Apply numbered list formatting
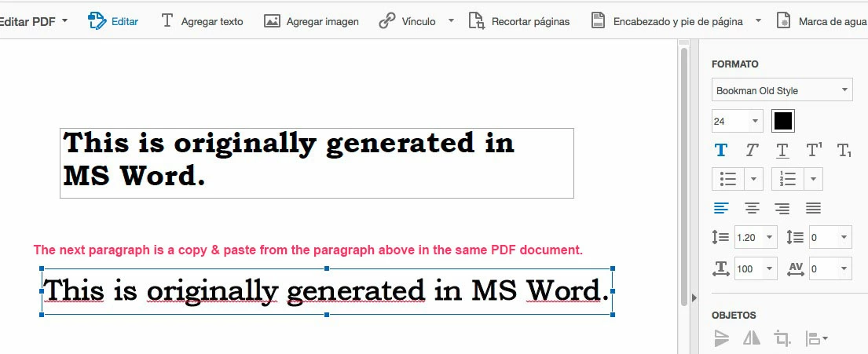Screen dimensions: 868x354 pos(788,179)
